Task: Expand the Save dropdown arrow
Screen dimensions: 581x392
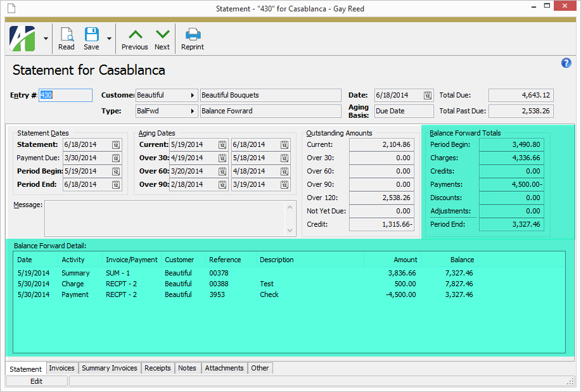Action: (109, 39)
